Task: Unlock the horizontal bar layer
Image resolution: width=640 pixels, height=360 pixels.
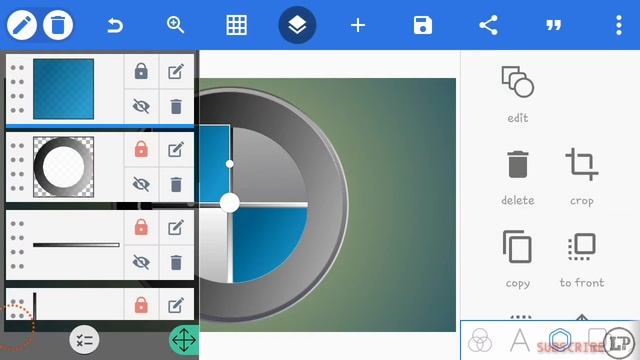Action: 141,227
